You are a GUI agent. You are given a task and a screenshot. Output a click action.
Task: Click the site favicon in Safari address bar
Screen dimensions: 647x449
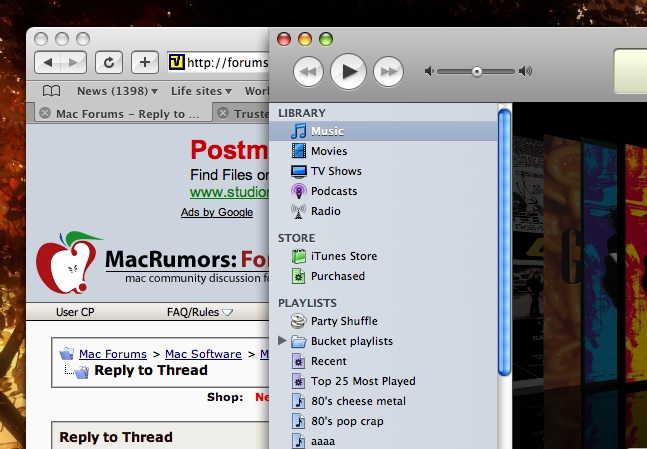[x=176, y=62]
